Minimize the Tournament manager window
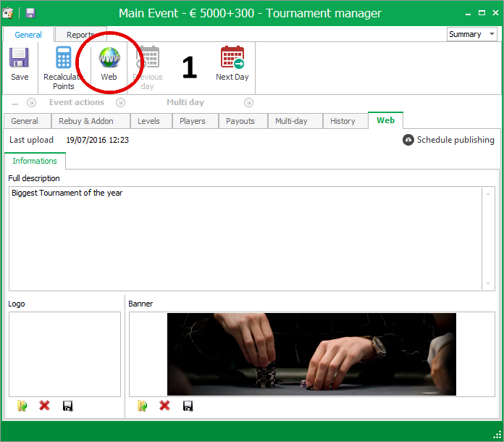Viewport: 504px width, 442px height. (468, 13)
